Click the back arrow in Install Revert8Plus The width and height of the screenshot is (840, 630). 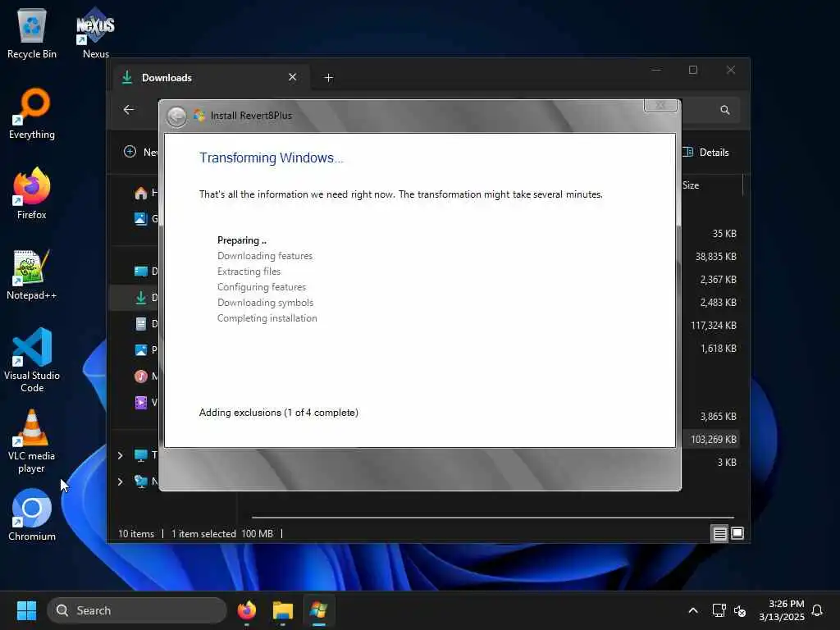coord(176,116)
